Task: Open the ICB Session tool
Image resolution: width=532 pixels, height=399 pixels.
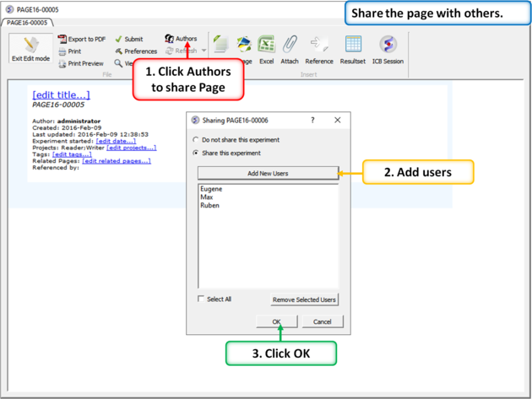Action: (x=388, y=46)
